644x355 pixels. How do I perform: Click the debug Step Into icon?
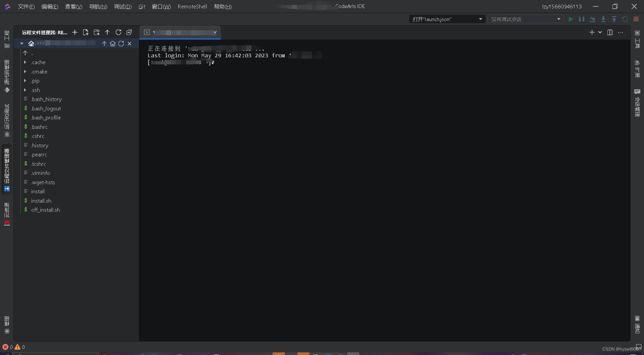point(603,19)
